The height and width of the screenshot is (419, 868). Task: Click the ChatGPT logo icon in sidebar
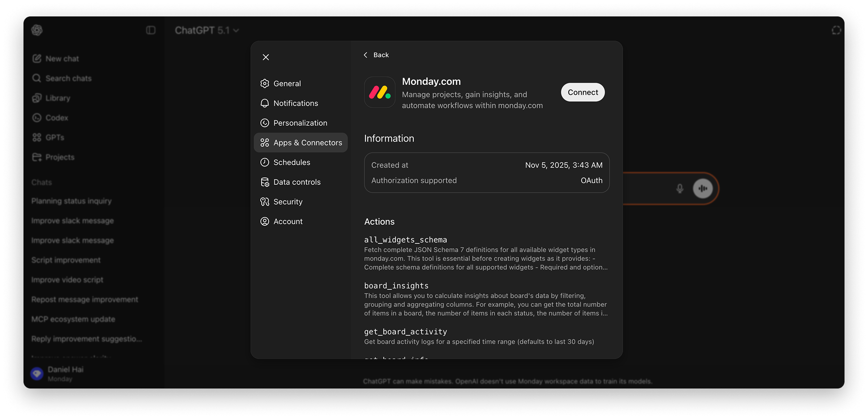(x=37, y=30)
